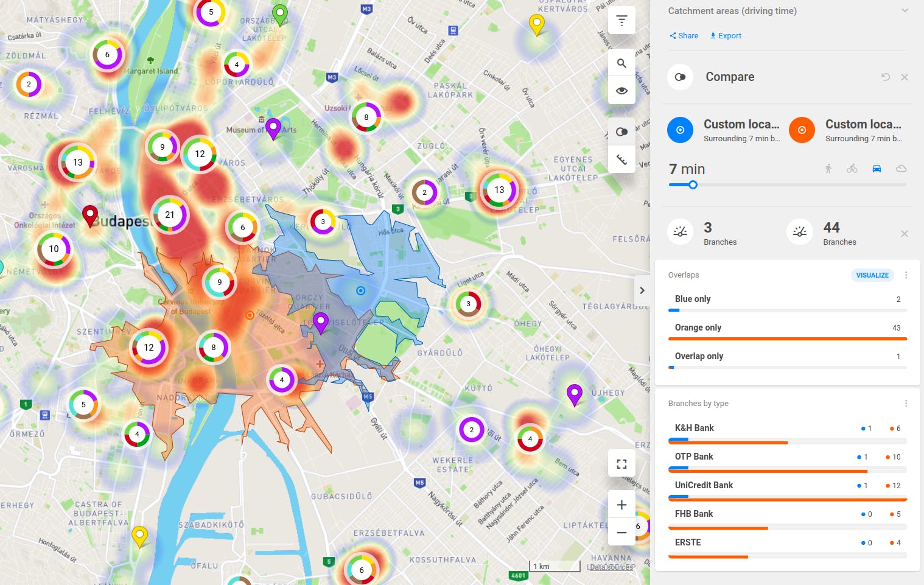The height and width of the screenshot is (585, 924).
Task: Click the Share link
Action: point(684,36)
